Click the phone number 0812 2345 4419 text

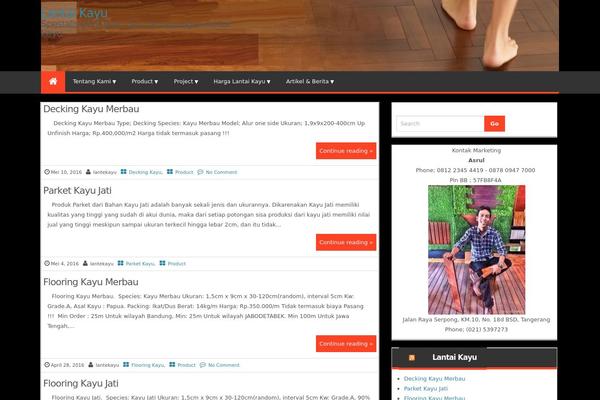460,170
